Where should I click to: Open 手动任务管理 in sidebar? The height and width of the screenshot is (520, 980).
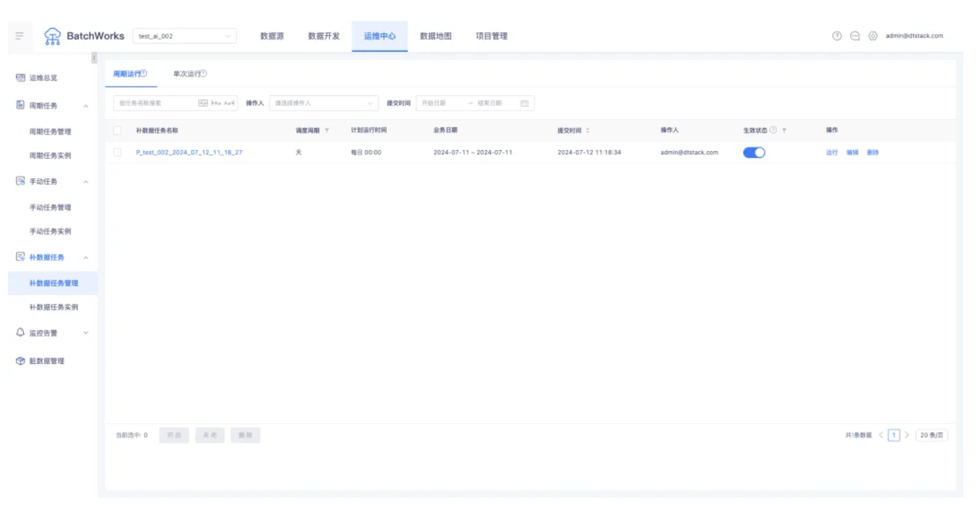(x=51, y=207)
